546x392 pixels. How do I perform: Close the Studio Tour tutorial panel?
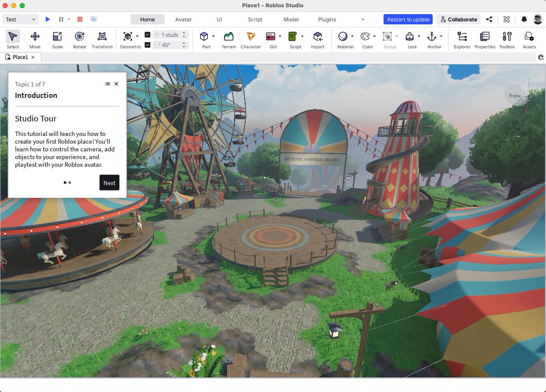[116, 84]
